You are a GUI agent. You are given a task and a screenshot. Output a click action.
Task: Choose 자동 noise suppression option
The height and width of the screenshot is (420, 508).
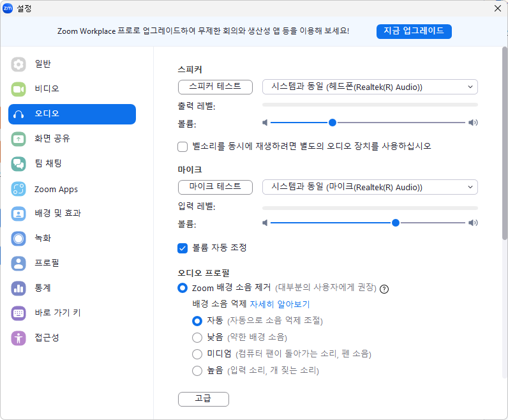(197, 321)
